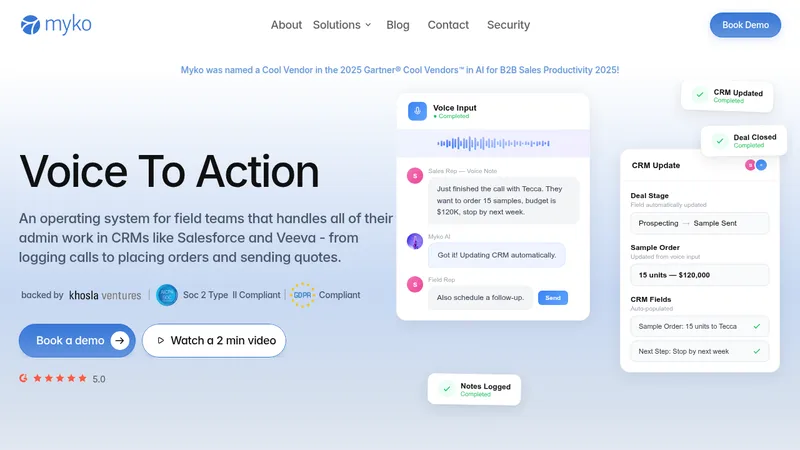
Task: Click the CRM Updated checkmark icon
Action: coord(700,95)
